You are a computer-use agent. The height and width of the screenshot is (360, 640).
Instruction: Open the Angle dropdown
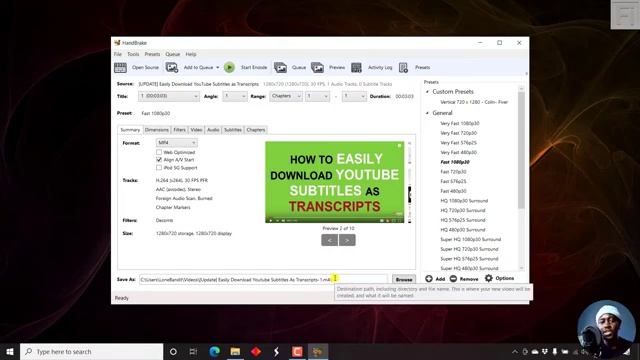point(235,96)
